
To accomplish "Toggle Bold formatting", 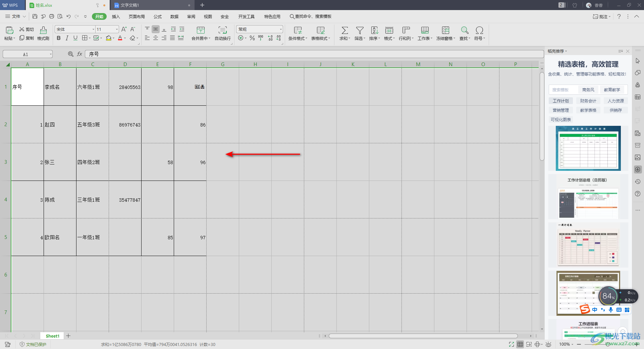I will click(x=59, y=38).
